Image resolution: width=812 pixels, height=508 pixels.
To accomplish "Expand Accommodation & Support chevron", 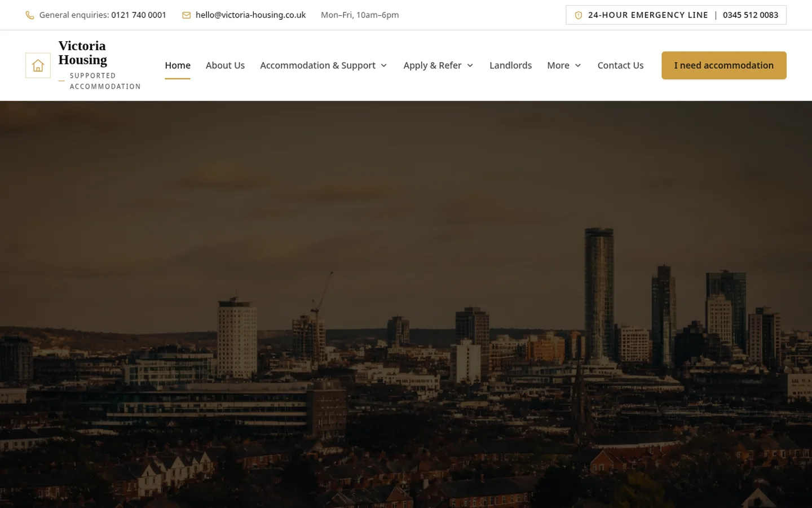I will point(384,65).
